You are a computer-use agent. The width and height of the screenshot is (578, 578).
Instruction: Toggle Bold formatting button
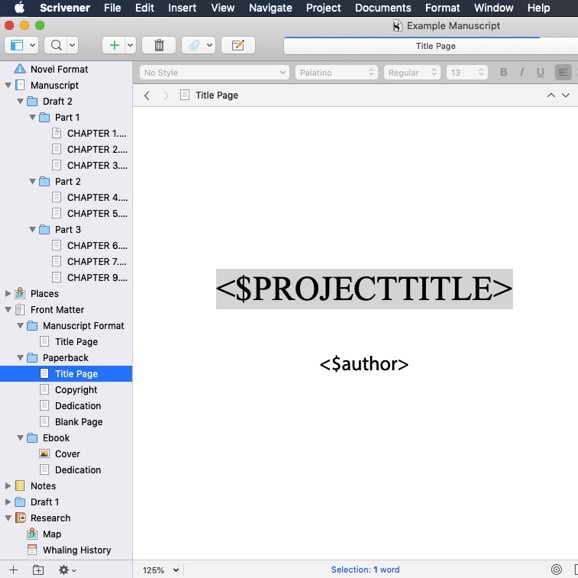click(x=504, y=72)
